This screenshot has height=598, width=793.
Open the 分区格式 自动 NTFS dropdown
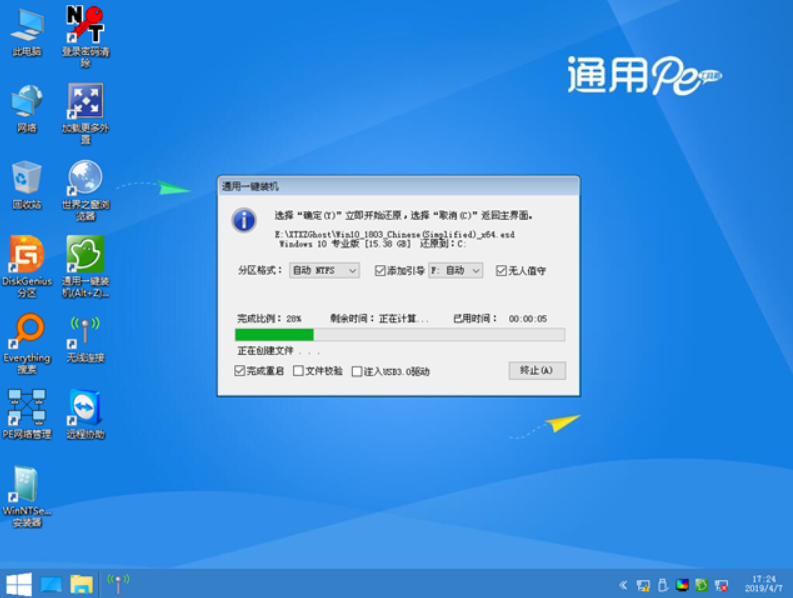tap(324, 271)
